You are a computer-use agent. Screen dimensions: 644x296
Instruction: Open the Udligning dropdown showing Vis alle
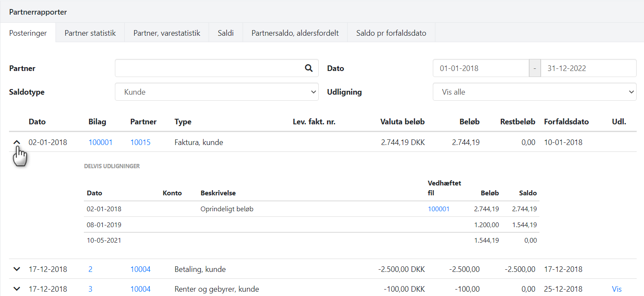534,92
